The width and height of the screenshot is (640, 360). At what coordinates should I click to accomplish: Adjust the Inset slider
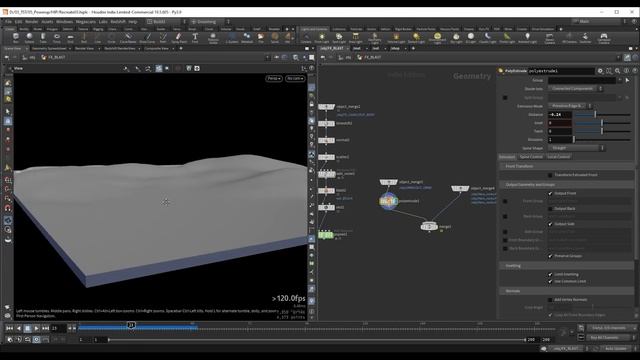point(602,123)
